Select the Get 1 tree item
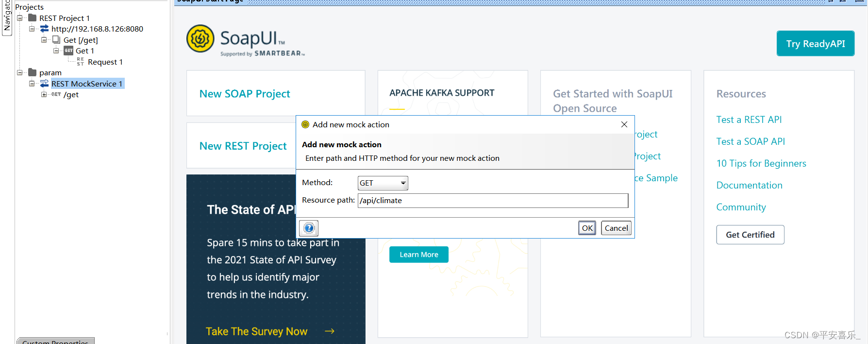The image size is (868, 344). (x=85, y=51)
